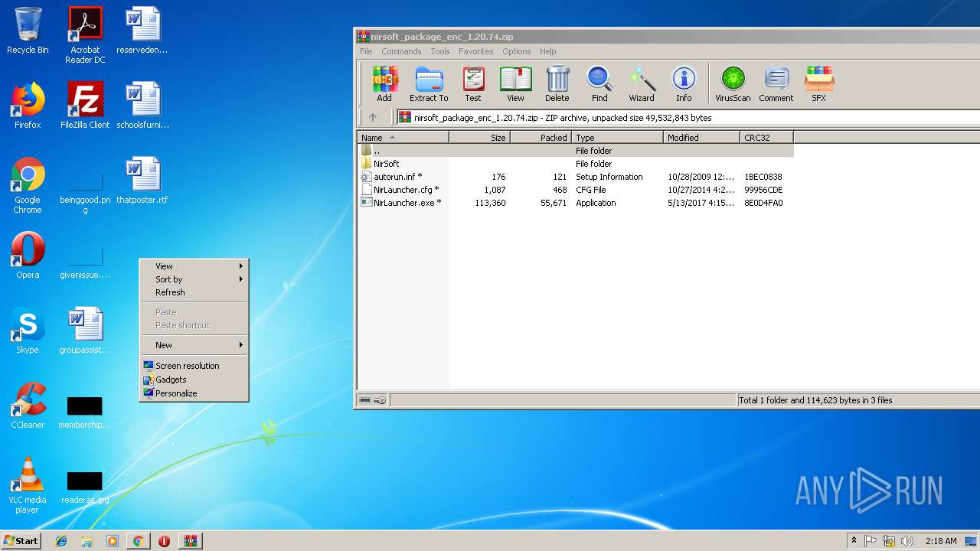Click the Delete trash can icon
The height and width of the screenshot is (551, 980).
click(557, 84)
